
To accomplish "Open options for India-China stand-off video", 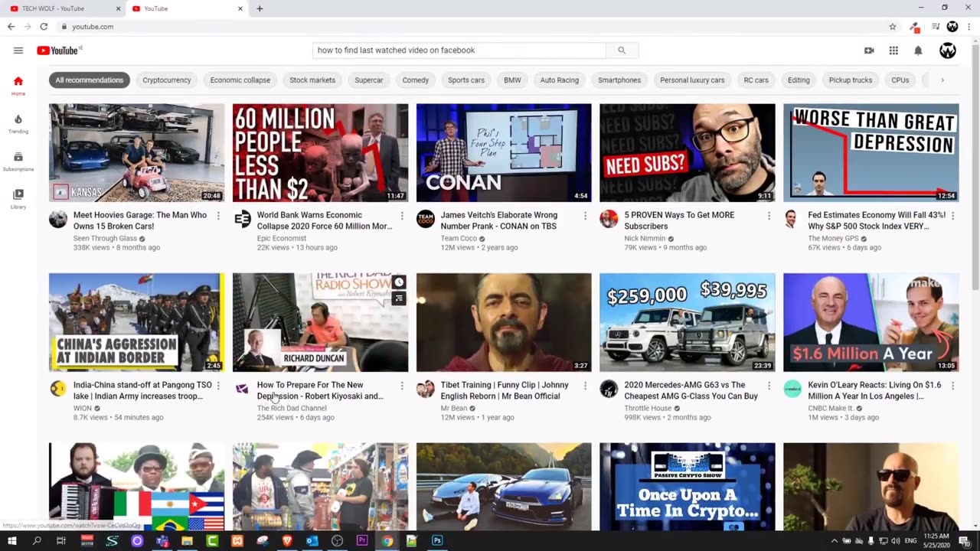I will [x=218, y=386].
